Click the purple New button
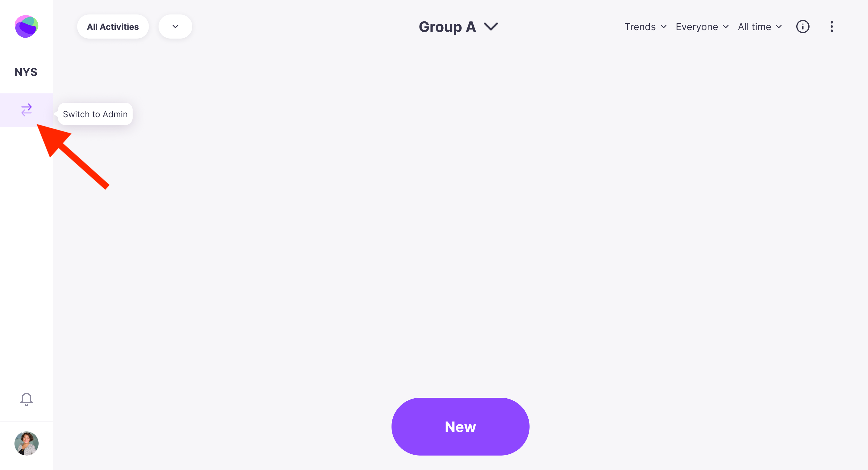The width and height of the screenshot is (868, 470). pyautogui.click(x=460, y=427)
